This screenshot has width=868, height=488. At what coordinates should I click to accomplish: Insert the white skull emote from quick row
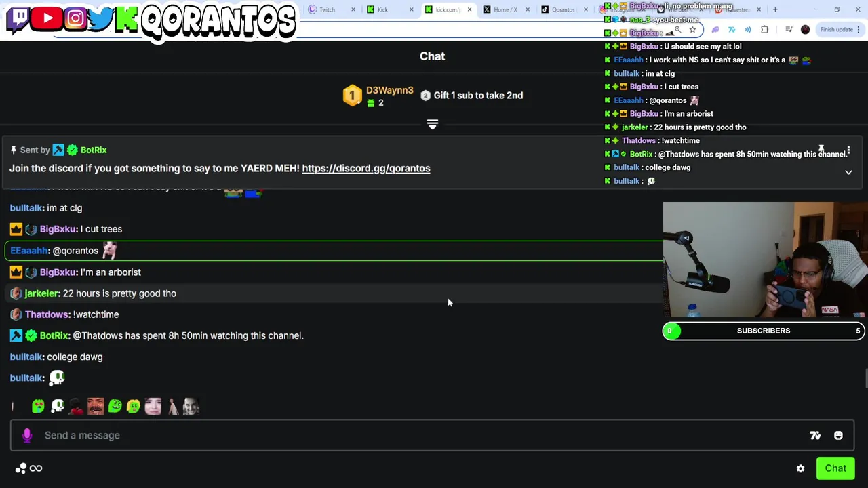[x=58, y=407]
